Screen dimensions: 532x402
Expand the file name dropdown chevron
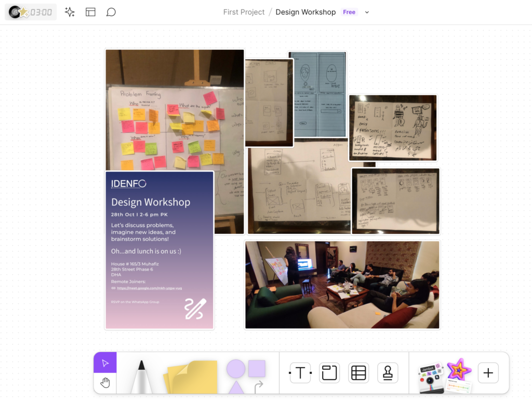(367, 12)
